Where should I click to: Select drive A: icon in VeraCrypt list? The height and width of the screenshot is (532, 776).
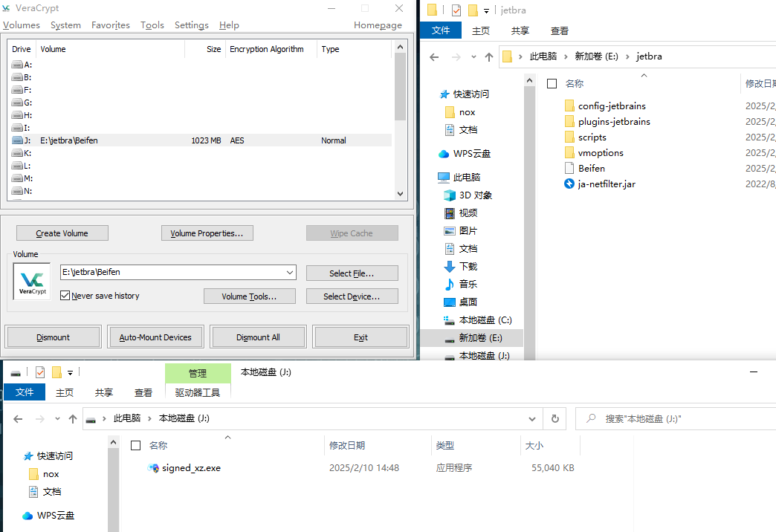[x=17, y=65]
